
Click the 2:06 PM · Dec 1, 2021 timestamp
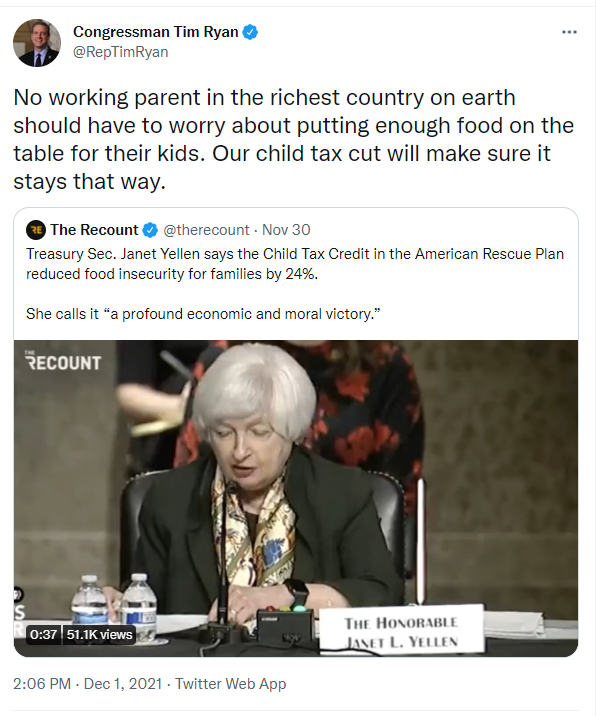coord(87,684)
